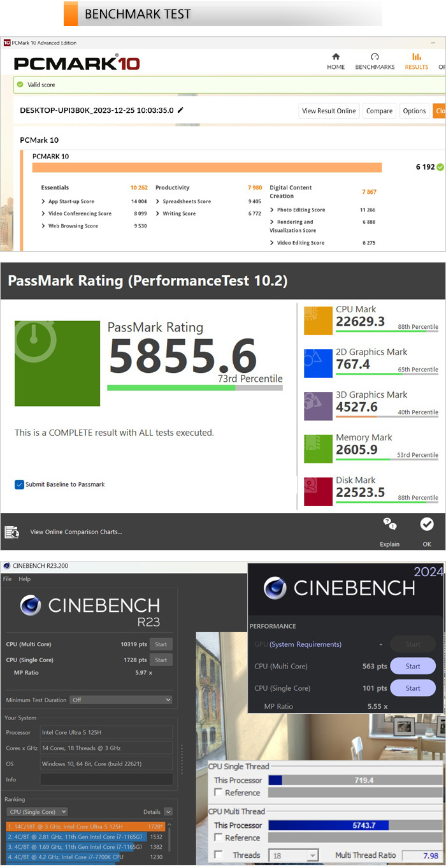The height and width of the screenshot is (868, 446).
Task: Start Cinebench 2024 CPU (Multi Core) test
Action: coord(413,667)
